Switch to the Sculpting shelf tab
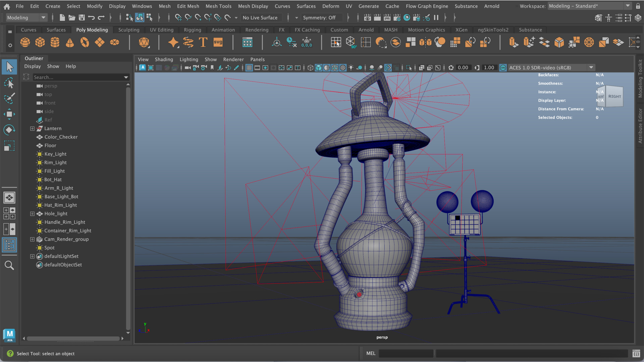Viewport: 644px width, 362px height. tap(128, 30)
